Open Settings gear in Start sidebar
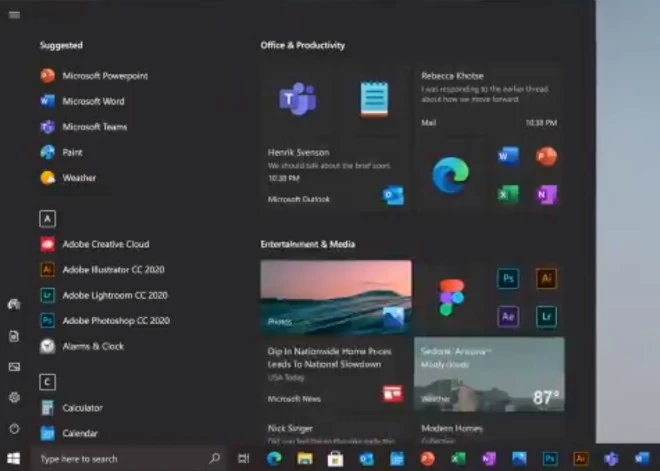660x471 pixels. [x=14, y=397]
